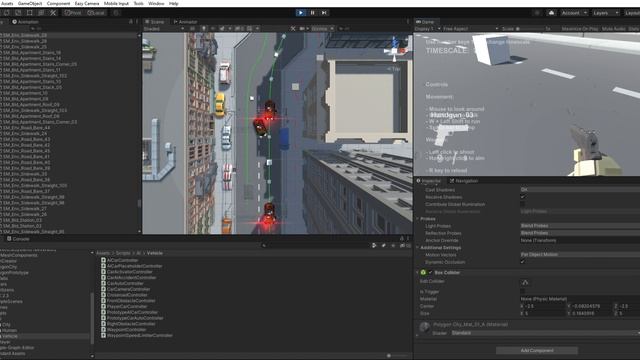Select PlayerCarController script in Project
640x360 pixels.
[x=127, y=307]
